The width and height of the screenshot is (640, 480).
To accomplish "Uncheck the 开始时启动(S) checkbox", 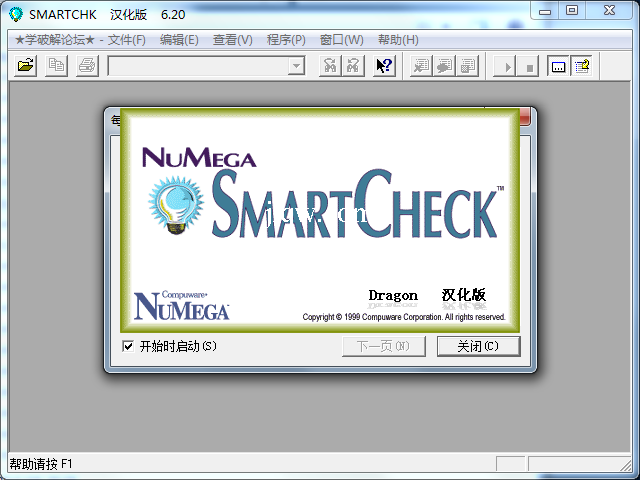I will pos(127,346).
